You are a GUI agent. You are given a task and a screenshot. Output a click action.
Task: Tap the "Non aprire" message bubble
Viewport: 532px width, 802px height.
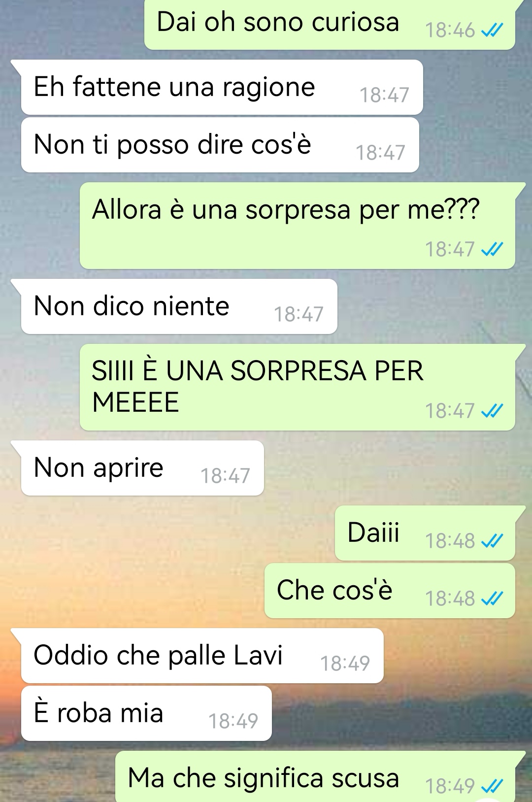142,468
